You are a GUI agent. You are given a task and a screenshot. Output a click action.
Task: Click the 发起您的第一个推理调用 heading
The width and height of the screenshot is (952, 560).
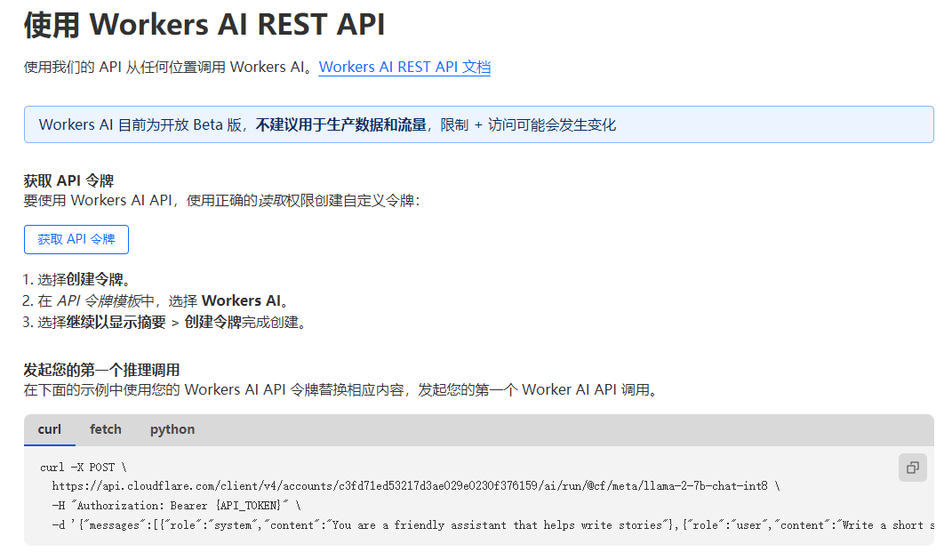tap(101, 370)
